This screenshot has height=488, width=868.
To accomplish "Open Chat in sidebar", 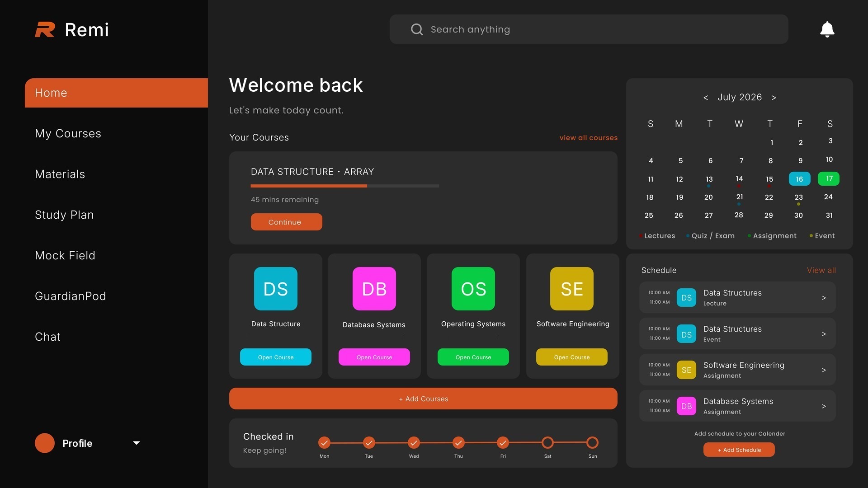I will click(x=47, y=337).
